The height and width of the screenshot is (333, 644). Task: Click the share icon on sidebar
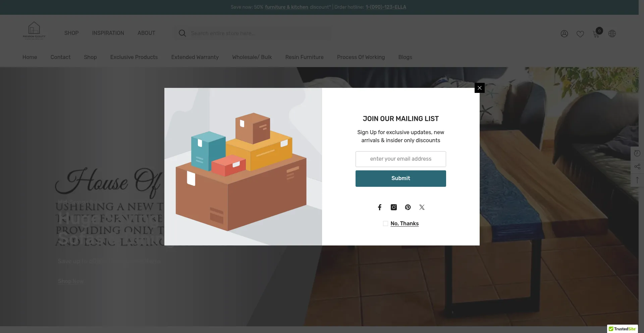click(x=637, y=167)
